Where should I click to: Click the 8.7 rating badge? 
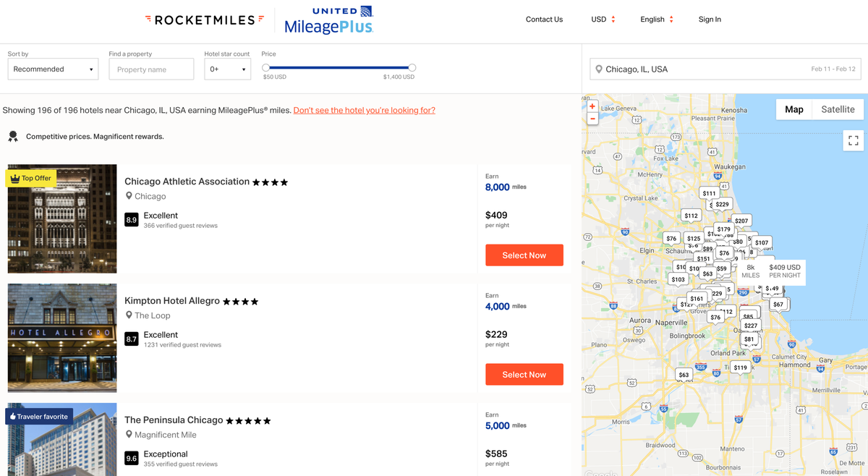(131, 339)
